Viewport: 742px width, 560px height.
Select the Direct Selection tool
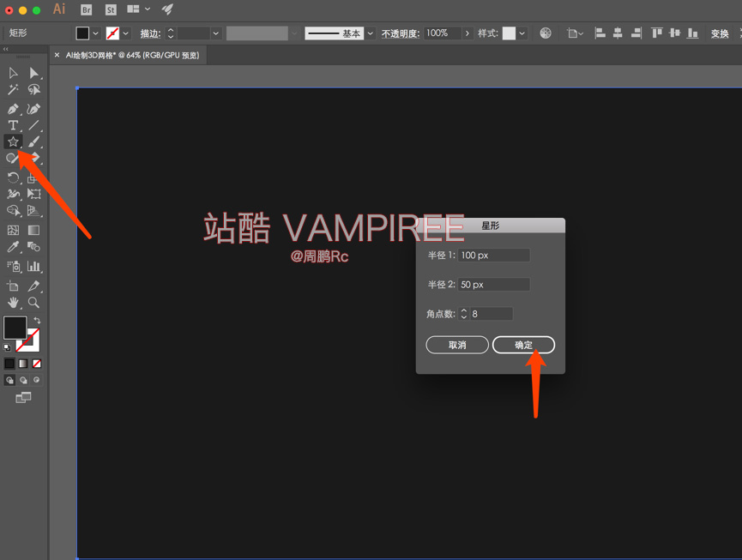point(33,73)
